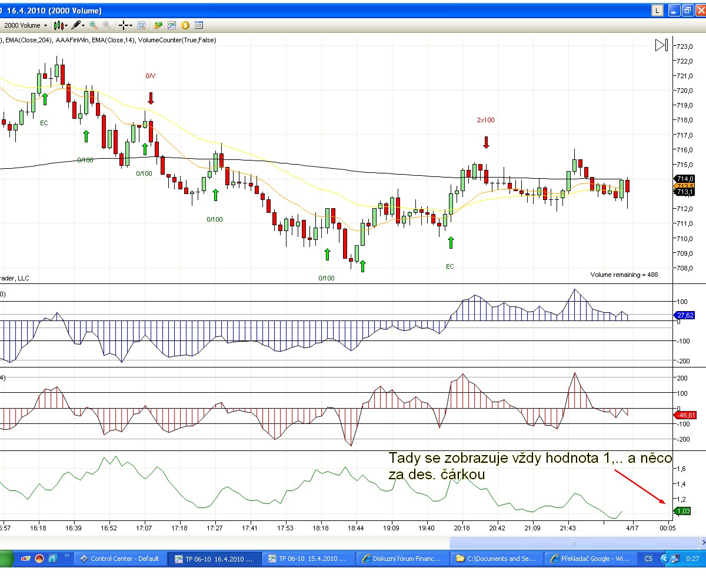Click the gold dollar chart trader icon

pyautogui.click(x=185, y=25)
